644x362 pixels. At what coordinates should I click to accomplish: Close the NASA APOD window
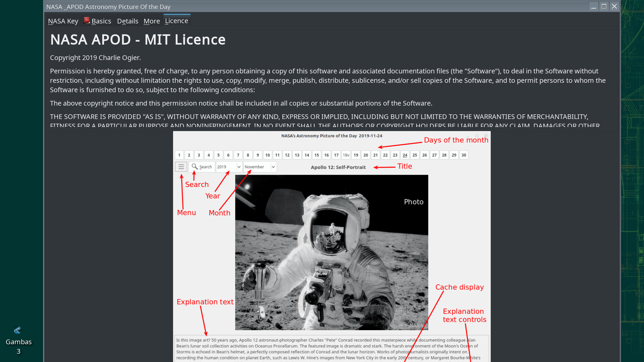(x=614, y=6)
